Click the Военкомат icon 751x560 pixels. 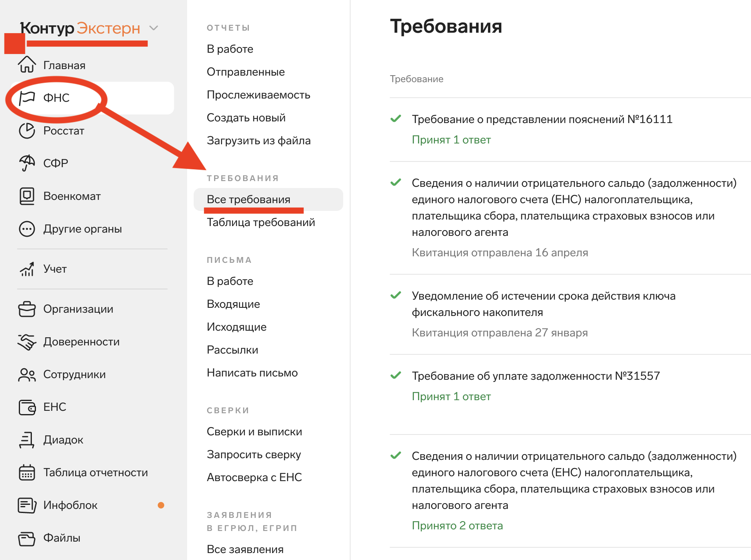[27, 196]
